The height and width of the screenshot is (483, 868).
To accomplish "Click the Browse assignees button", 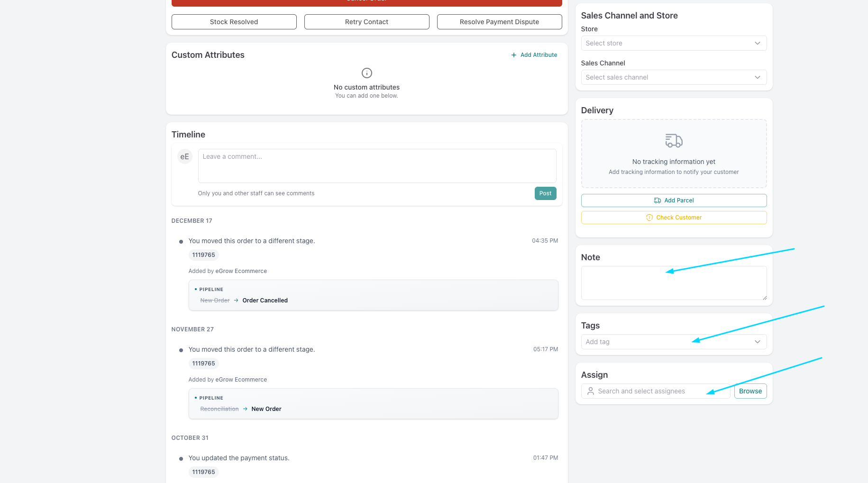I will click(750, 391).
